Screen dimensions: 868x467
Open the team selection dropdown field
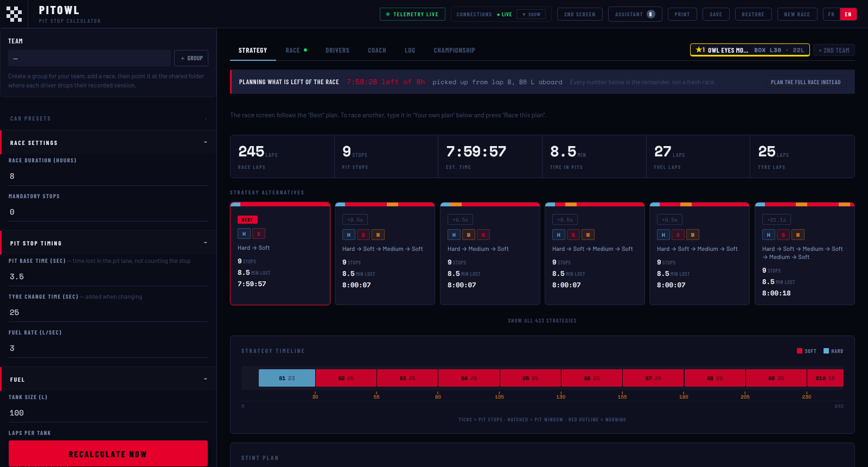(90, 58)
